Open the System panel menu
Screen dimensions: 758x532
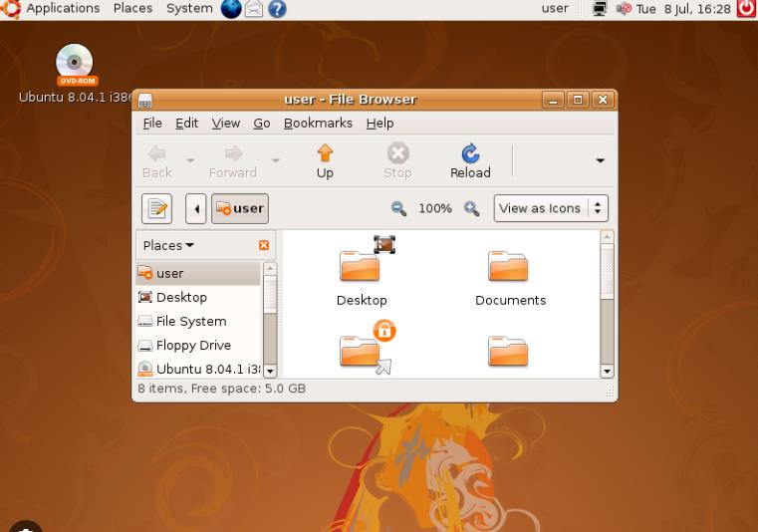pyautogui.click(x=189, y=9)
